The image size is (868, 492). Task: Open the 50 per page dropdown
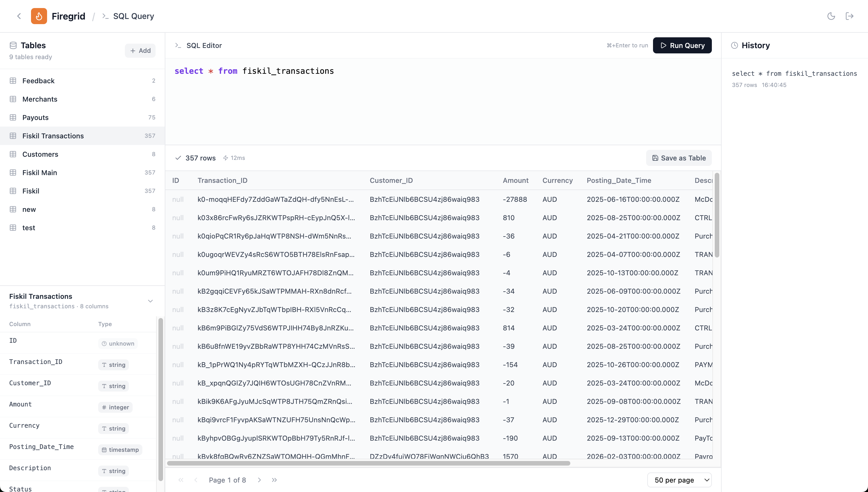680,480
